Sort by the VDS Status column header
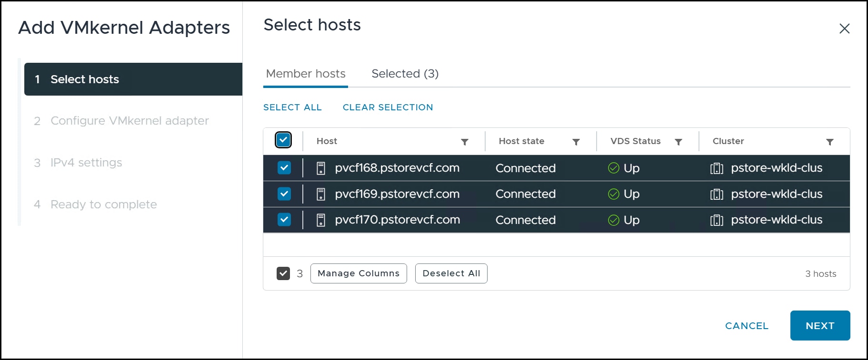The height and width of the screenshot is (360, 868). [636, 141]
